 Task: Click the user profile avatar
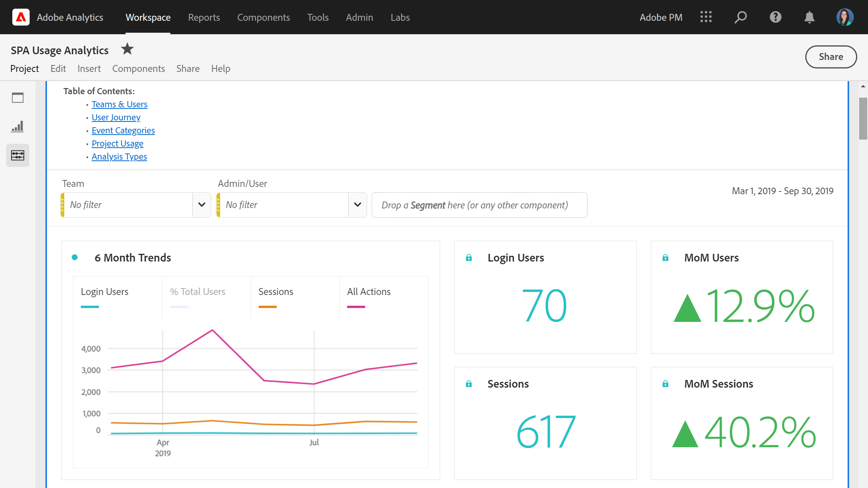845,17
